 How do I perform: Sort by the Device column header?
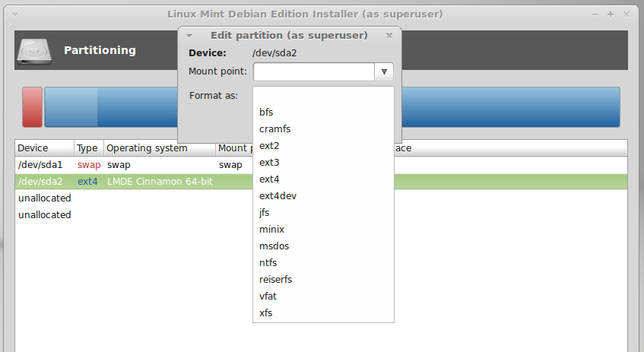45,148
